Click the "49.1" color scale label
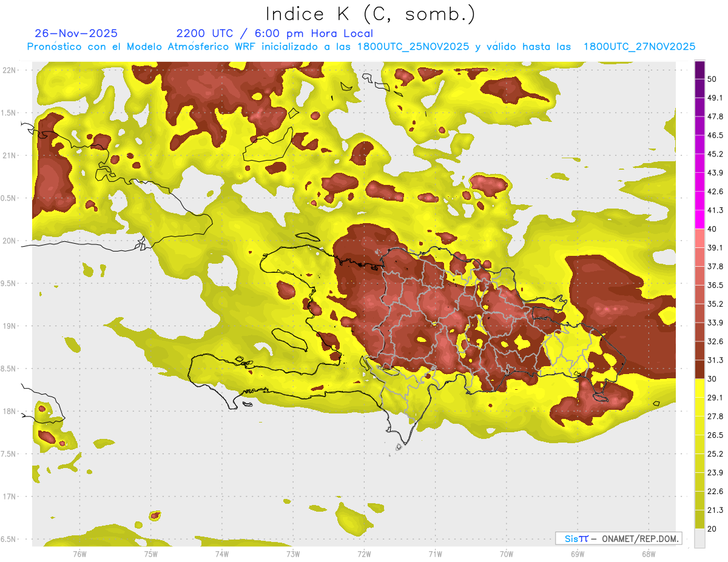 pos(715,98)
